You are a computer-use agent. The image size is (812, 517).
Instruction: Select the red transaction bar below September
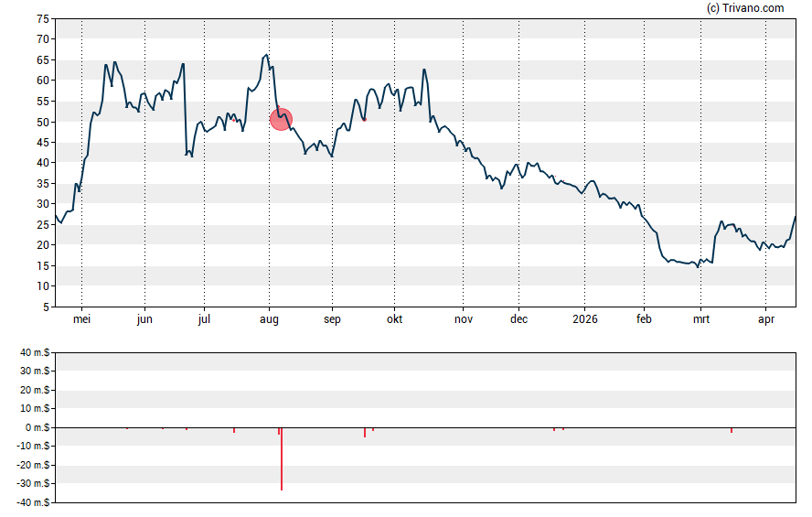coord(365,432)
